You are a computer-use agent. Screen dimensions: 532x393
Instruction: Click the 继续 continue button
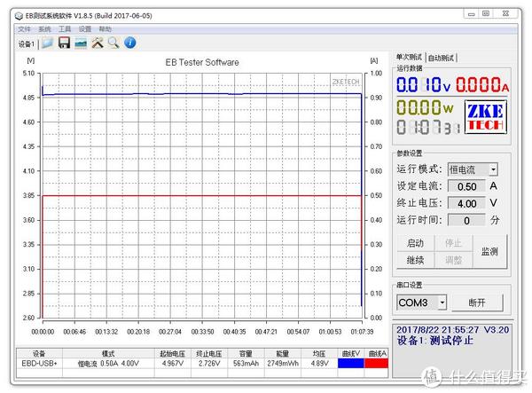pos(415,260)
